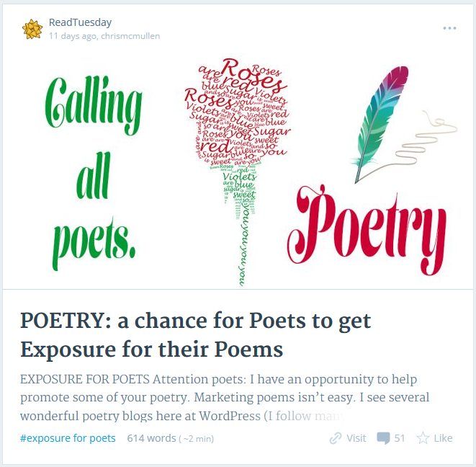Click the "11 days ago" timestamp
The width and height of the screenshot is (476, 467).
coord(73,36)
